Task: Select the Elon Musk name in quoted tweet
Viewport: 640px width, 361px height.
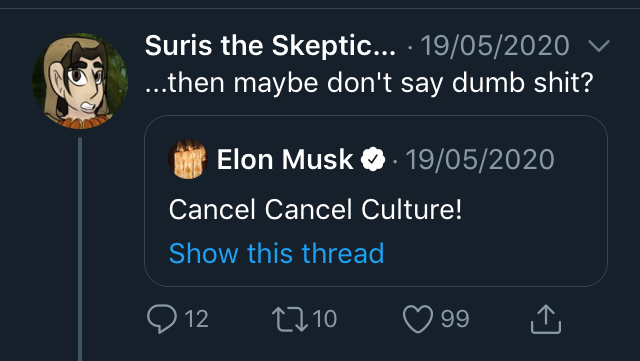Action: 285,159
